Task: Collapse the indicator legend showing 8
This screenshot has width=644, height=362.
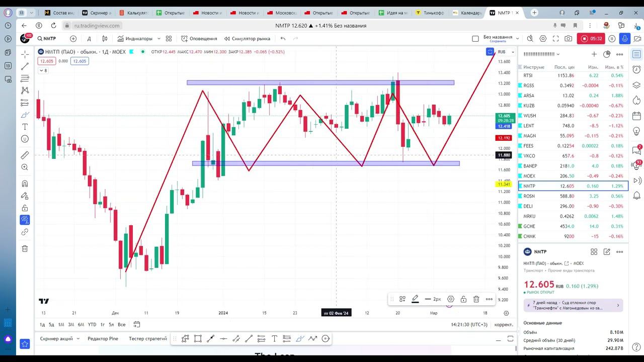Action: coord(43,70)
